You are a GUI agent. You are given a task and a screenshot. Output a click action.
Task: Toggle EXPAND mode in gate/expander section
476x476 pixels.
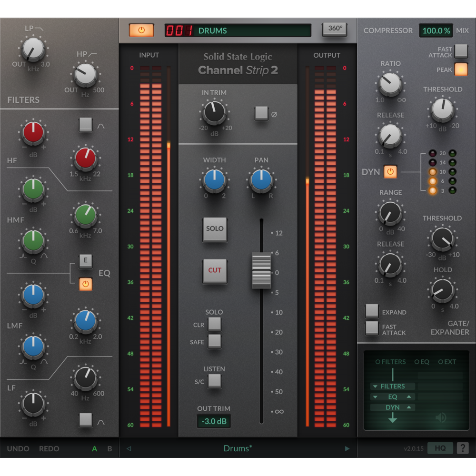click(372, 310)
